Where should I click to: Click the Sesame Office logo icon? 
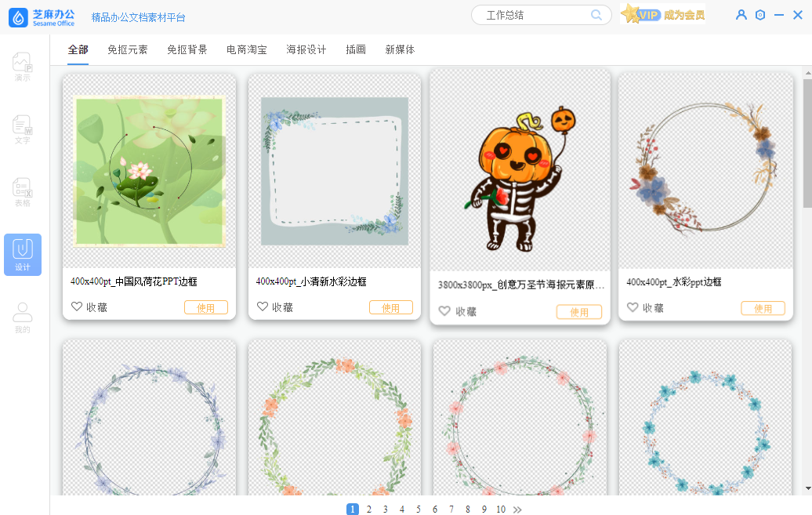point(18,17)
